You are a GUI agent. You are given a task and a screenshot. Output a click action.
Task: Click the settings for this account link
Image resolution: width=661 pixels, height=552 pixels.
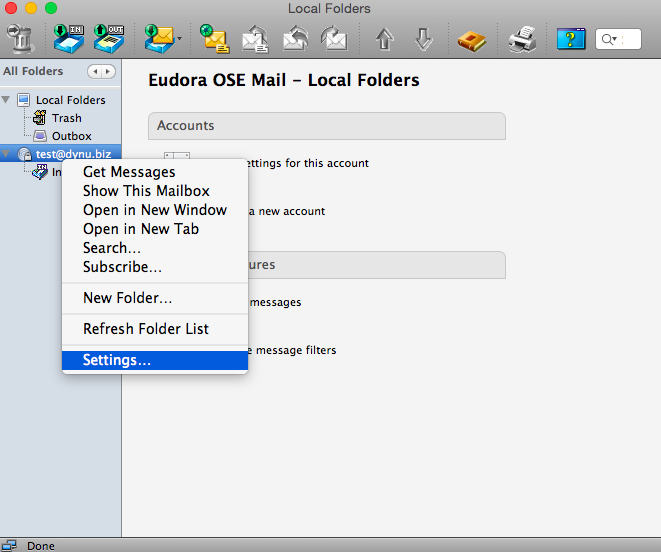pos(309,163)
